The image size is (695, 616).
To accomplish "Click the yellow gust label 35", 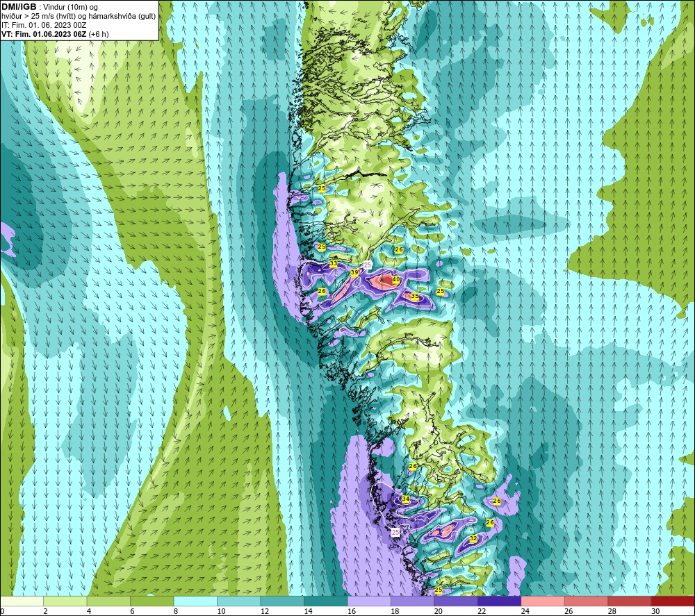I will pyautogui.click(x=415, y=296).
